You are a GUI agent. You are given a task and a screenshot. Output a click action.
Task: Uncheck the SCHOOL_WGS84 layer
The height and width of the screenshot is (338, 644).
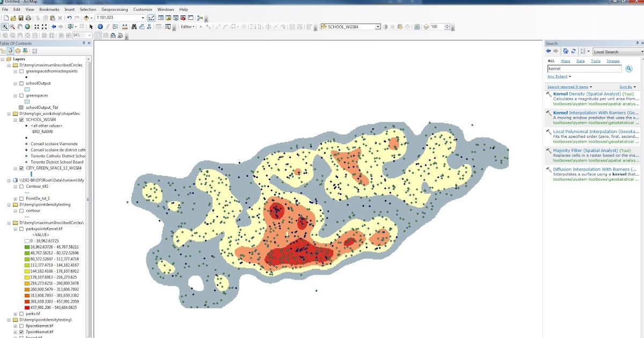[21, 119]
